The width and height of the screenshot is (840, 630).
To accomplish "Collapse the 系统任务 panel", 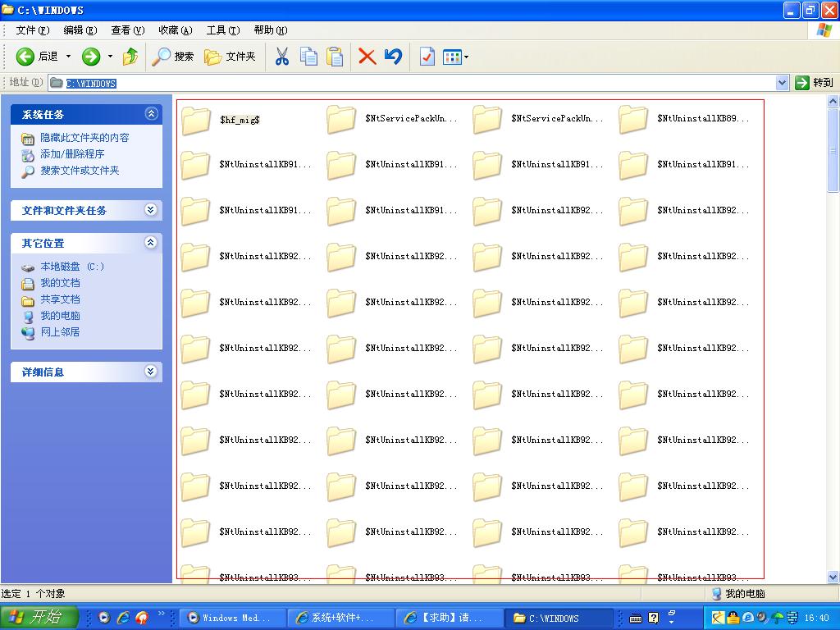I will 150,114.
